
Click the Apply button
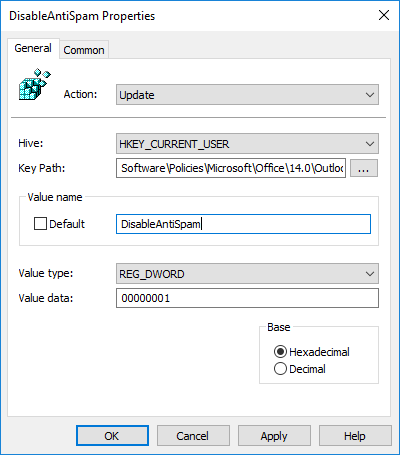coord(274,436)
